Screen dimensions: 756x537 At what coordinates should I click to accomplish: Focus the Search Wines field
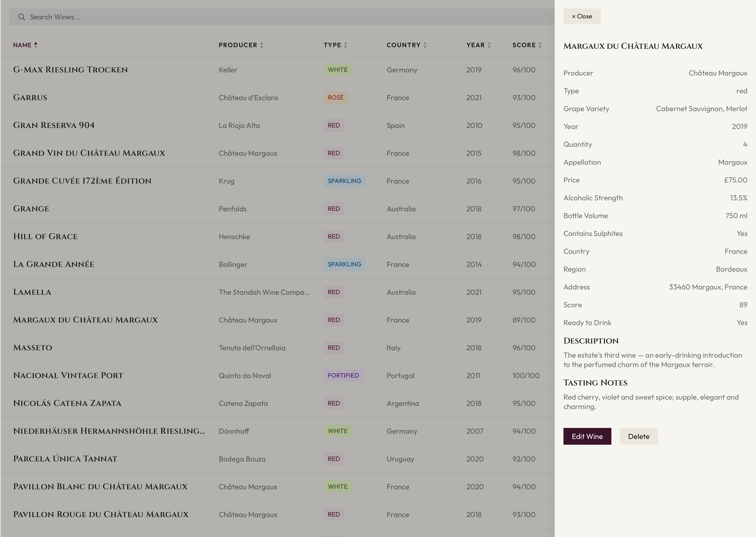(281, 17)
